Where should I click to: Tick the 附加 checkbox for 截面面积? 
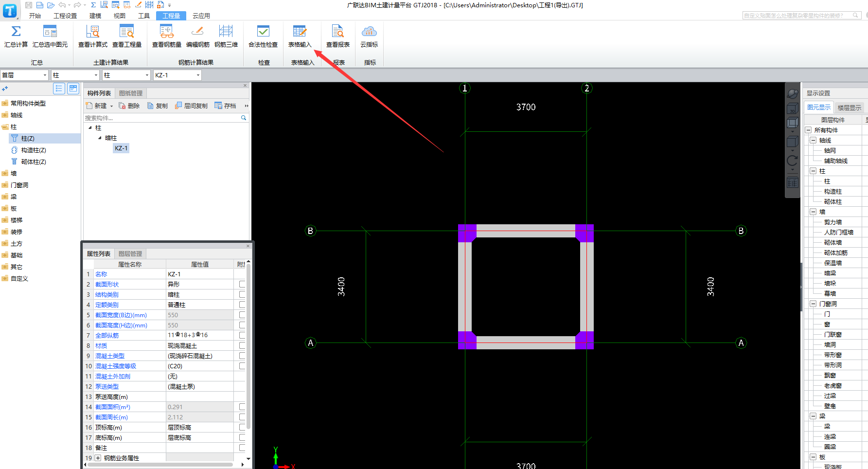tap(242, 407)
